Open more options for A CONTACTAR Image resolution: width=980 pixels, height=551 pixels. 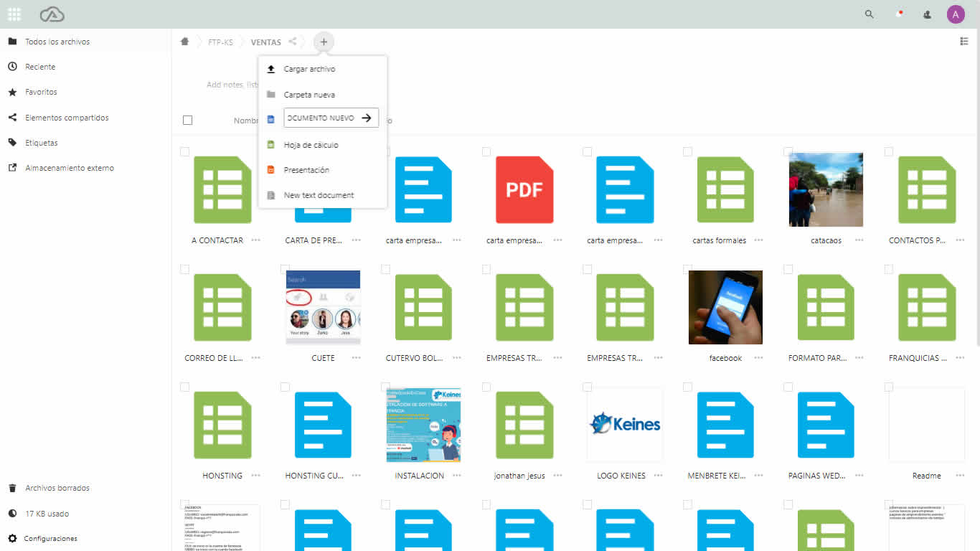point(256,240)
